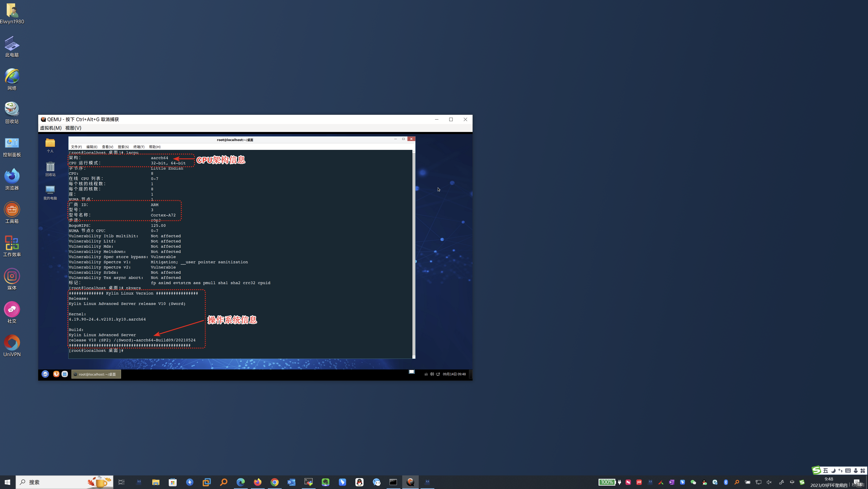Click the Sogou S tray icon

(x=802, y=482)
